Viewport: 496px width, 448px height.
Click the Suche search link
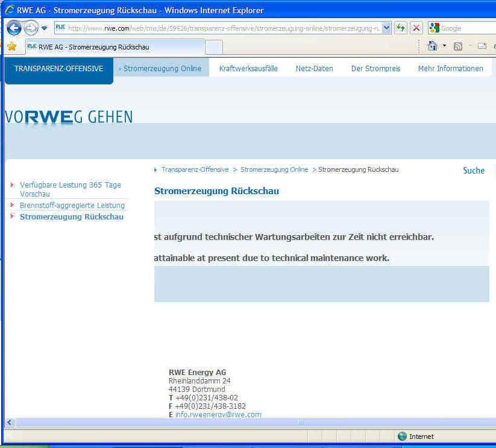474,170
